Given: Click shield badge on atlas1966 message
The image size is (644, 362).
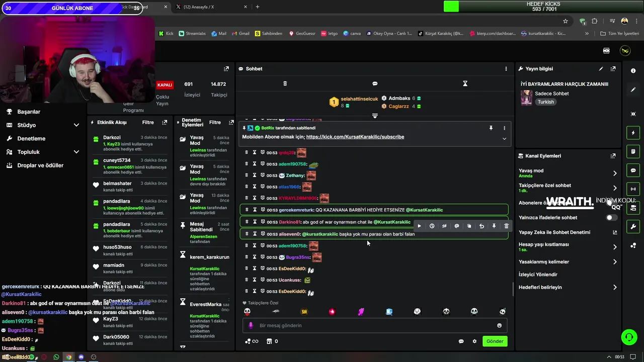Looking at the screenshot, I should 263,187.
